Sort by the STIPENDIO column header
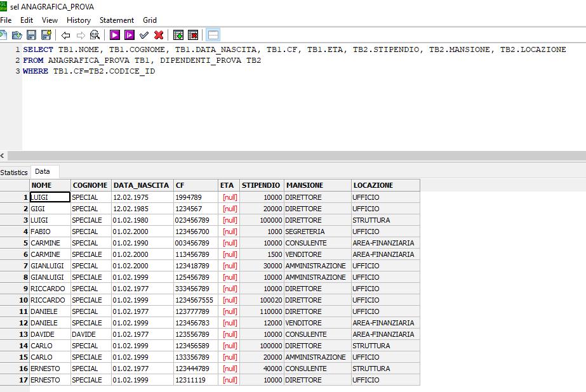 pyautogui.click(x=262, y=185)
